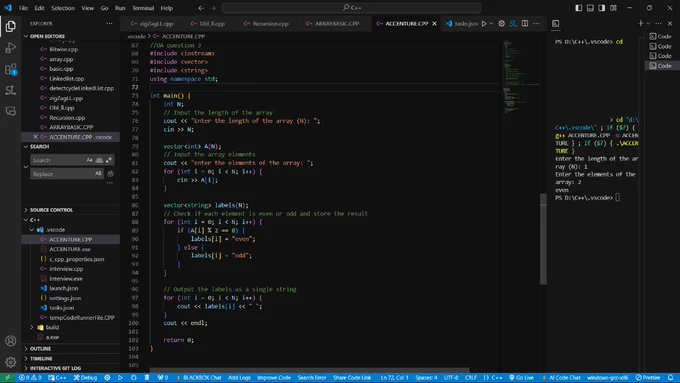
Task: Toggle Match Whole Word in Search field
Action: [x=99, y=160]
